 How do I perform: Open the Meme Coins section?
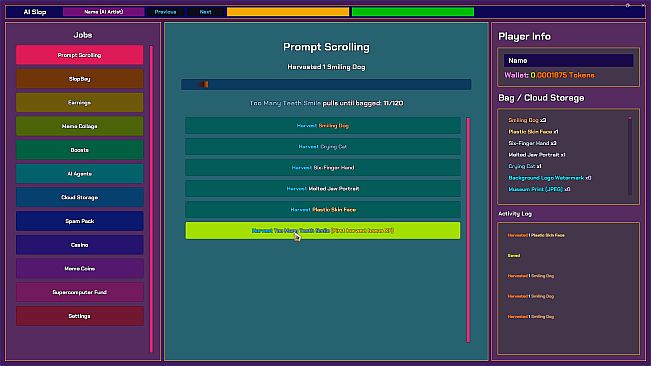(80, 268)
